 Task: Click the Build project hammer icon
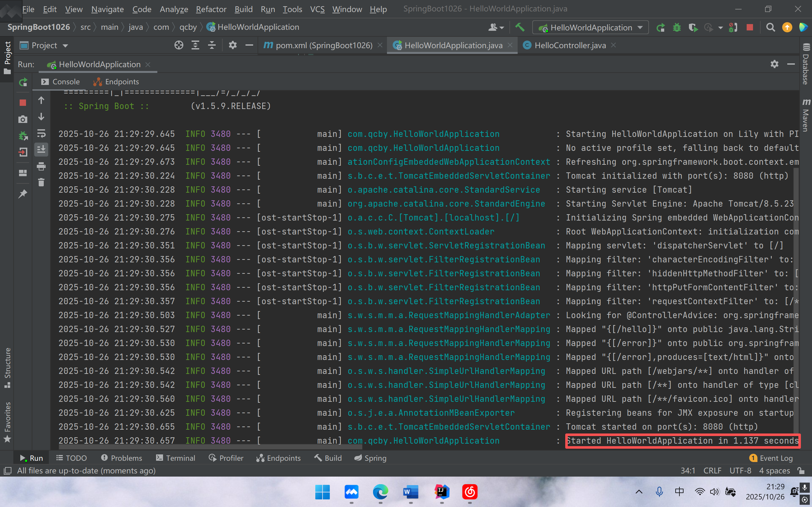[x=520, y=27]
